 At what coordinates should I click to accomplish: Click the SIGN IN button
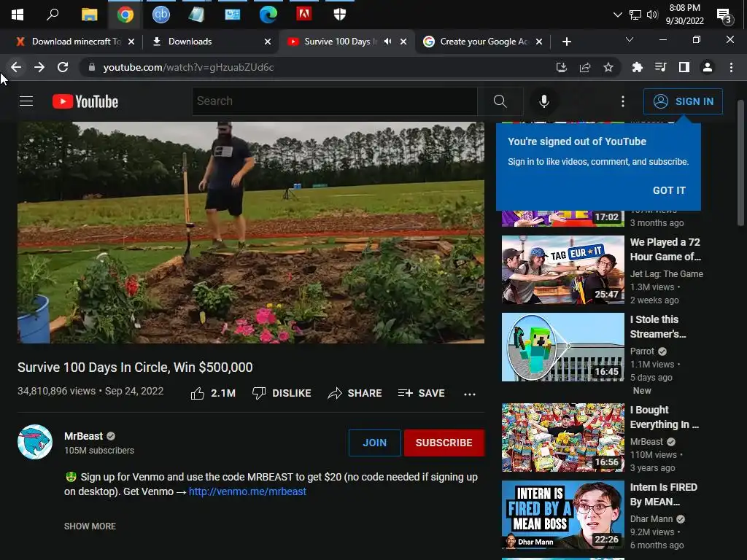click(683, 101)
